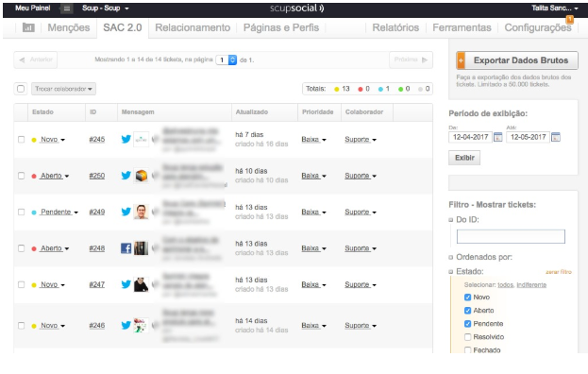Open the profile avatar on ticket #245
This screenshot has width=588, height=374.
tap(141, 139)
